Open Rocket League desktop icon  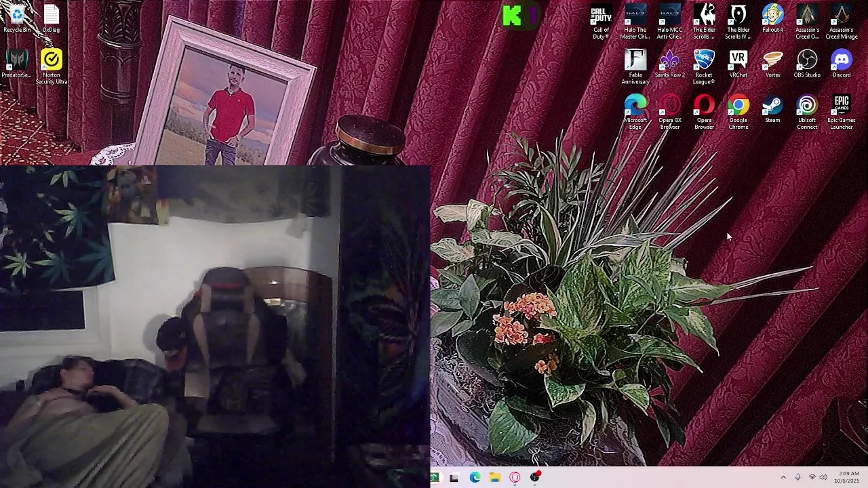[x=704, y=67]
